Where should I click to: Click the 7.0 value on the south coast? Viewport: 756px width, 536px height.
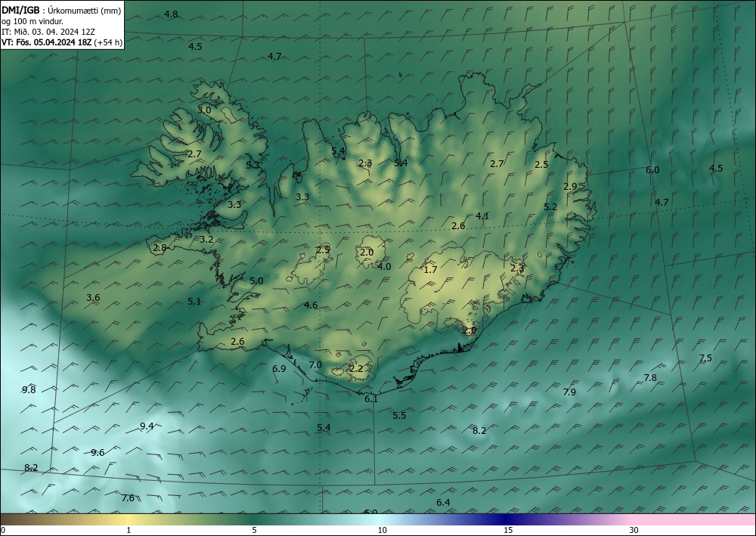point(315,365)
